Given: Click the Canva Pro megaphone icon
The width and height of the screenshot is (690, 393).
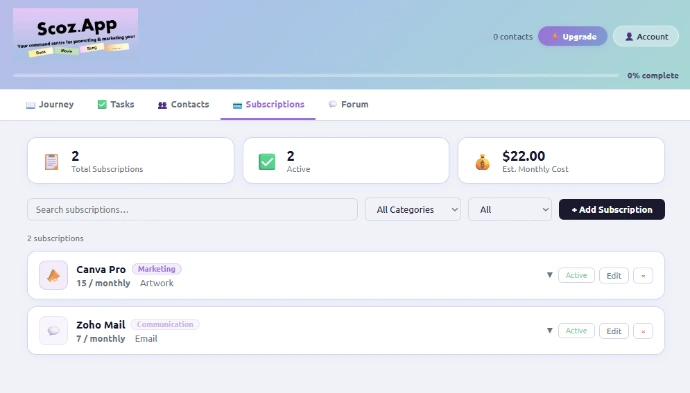Looking at the screenshot, I should point(53,275).
